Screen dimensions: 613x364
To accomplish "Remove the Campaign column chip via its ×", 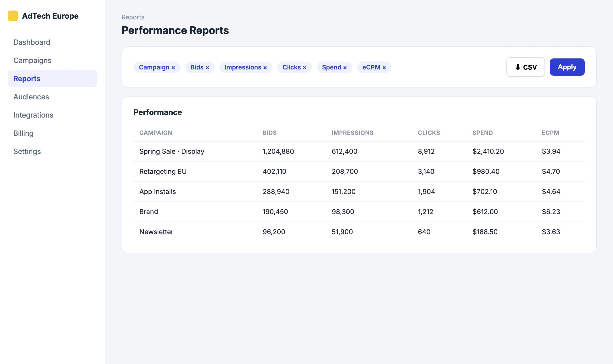I will [x=173, y=68].
